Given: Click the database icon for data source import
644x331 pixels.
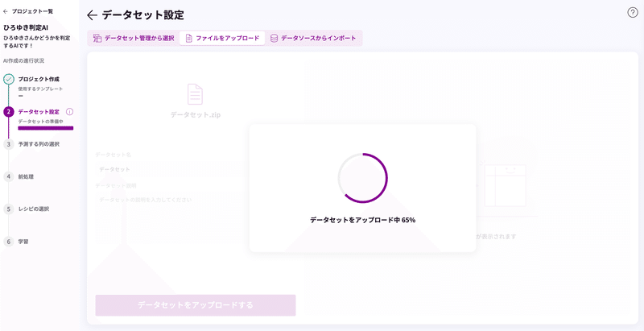Looking at the screenshot, I should point(274,38).
